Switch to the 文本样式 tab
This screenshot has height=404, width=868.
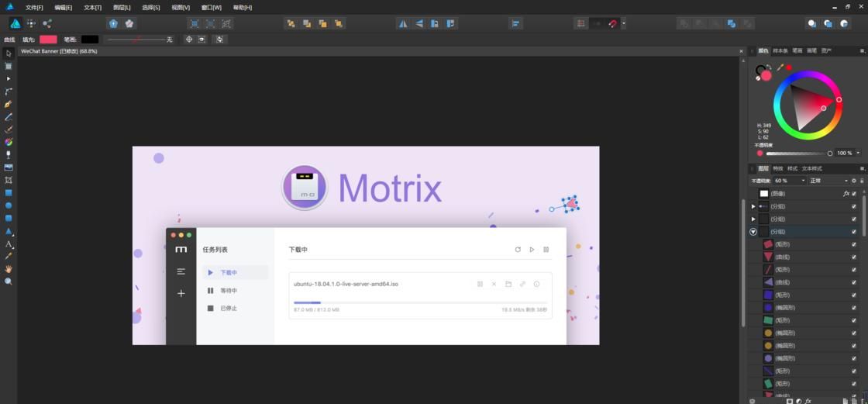click(x=812, y=168)
